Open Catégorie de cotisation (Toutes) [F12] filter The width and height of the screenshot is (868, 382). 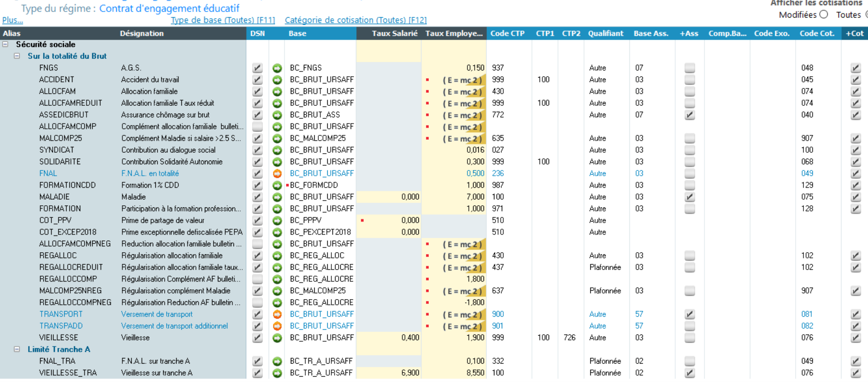click(x=356, y=20)
